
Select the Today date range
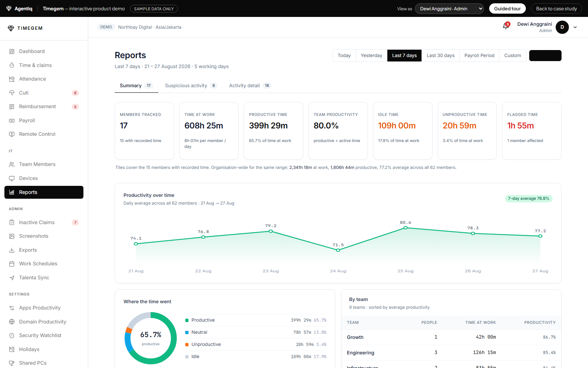pyautogui.click(x=344, y=56)
